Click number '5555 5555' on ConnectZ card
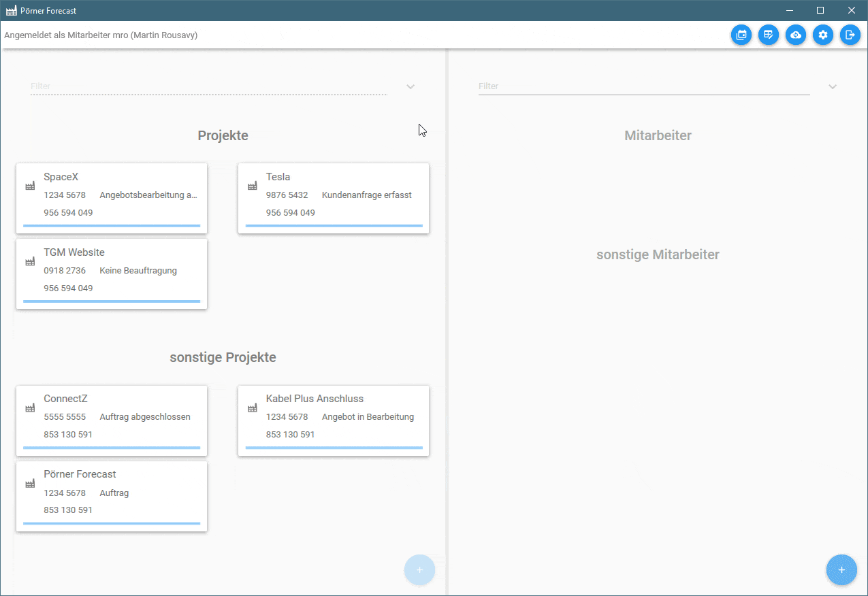Viewport: 868px width, 596px height. pos(65,417)
